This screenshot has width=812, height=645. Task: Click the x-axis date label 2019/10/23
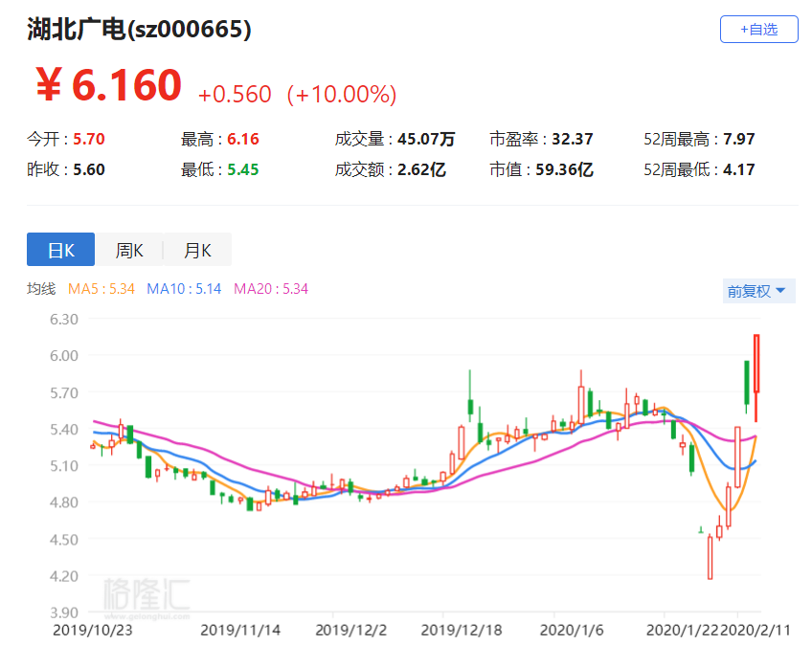click(x=92, y=630)
